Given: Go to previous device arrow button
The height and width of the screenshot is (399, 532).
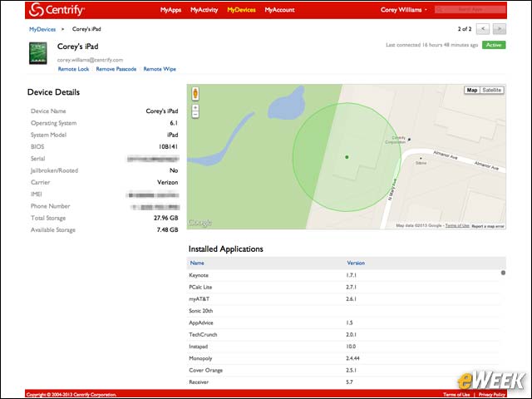Looking at the screenshot, I should tap(482, 29).
